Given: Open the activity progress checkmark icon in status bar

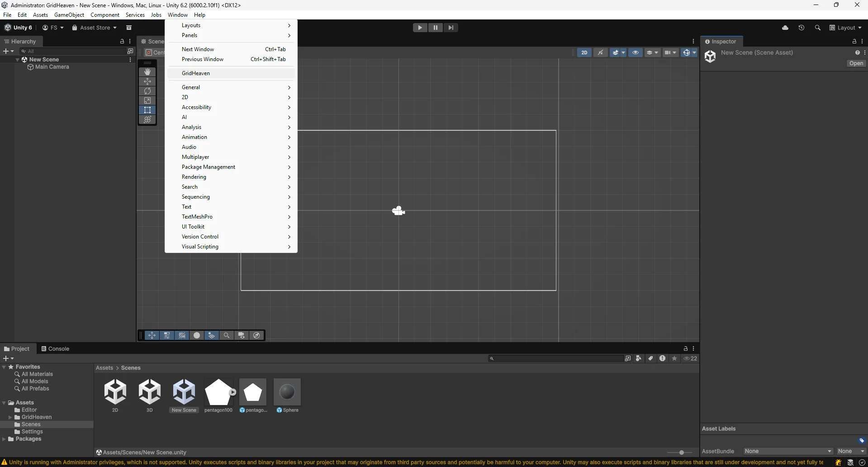Looking at the screenshot, I should coord(862,462).
